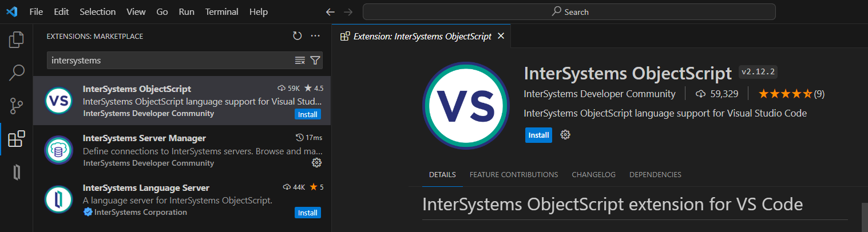Open the View menu
The width and height of the screenshot is (868, 232).
pyautogui.click(x=136, y=11)
